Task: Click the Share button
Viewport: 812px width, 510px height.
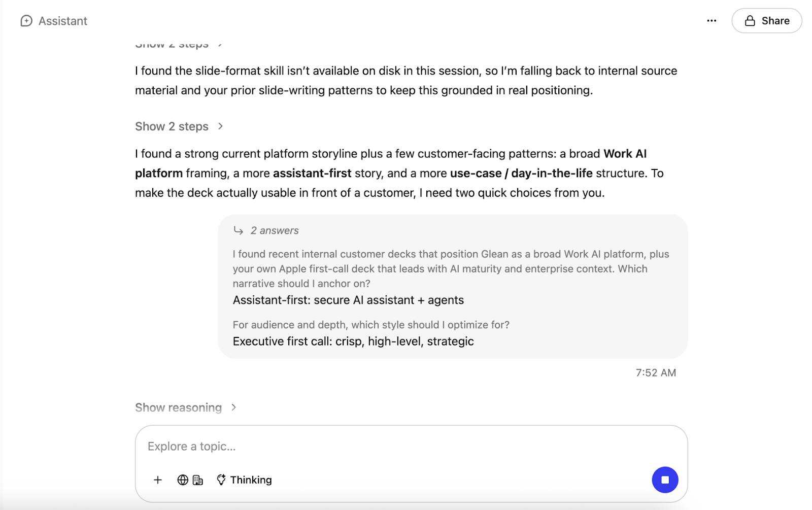Action: (766, 20)
